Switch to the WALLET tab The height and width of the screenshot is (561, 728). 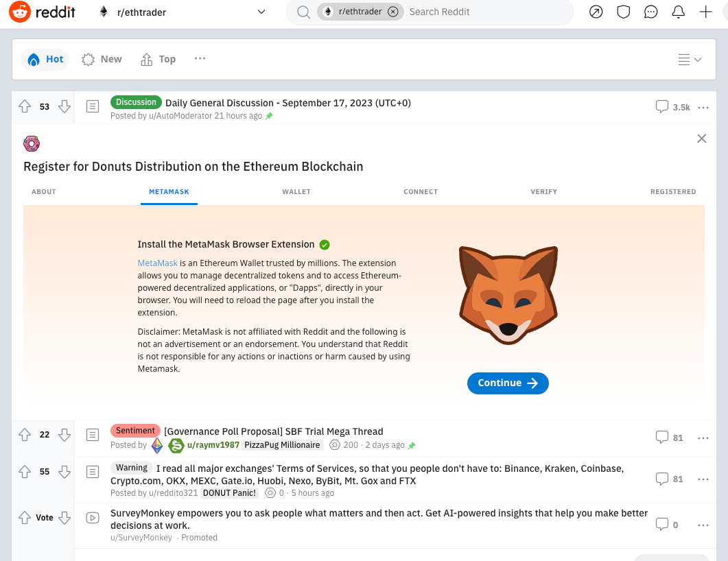[x=296, y=191]
